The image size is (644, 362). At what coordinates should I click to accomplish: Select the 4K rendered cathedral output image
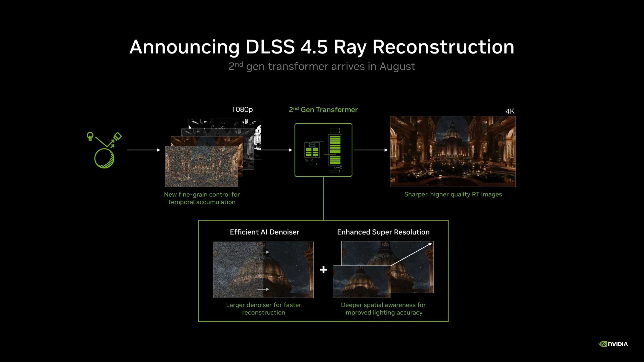pos(453,151)
